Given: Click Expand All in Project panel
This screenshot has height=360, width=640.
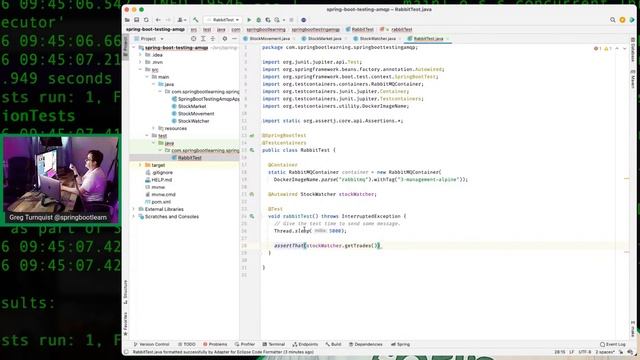Looking at the screenshot, I should click(203, 39).
